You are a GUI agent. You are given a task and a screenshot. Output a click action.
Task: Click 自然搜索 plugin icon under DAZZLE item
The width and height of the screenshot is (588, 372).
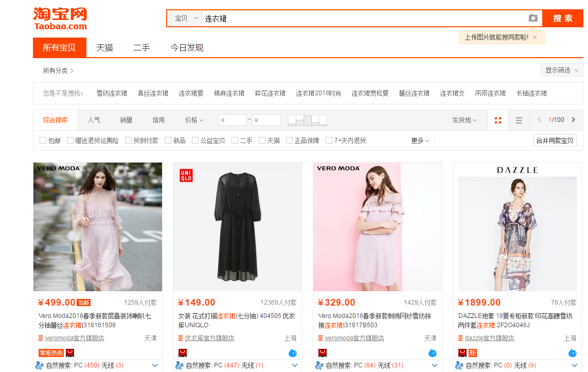click(x=459, y=365)
